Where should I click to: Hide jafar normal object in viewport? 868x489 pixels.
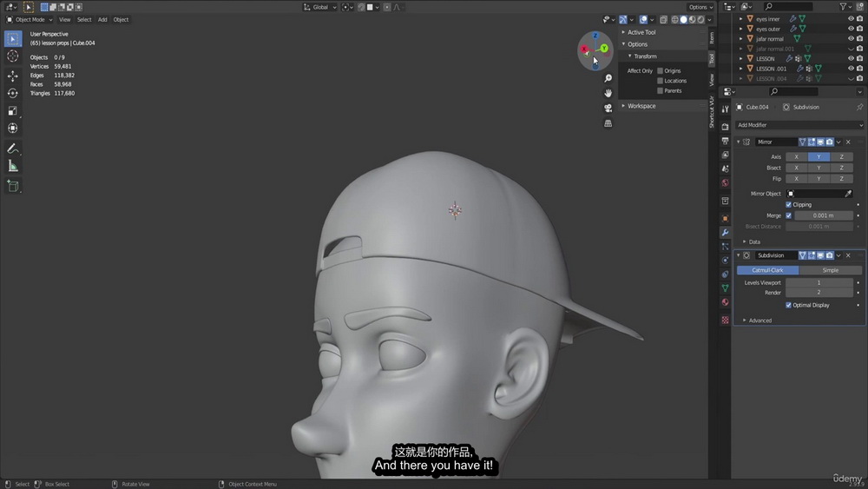(851, 39)
